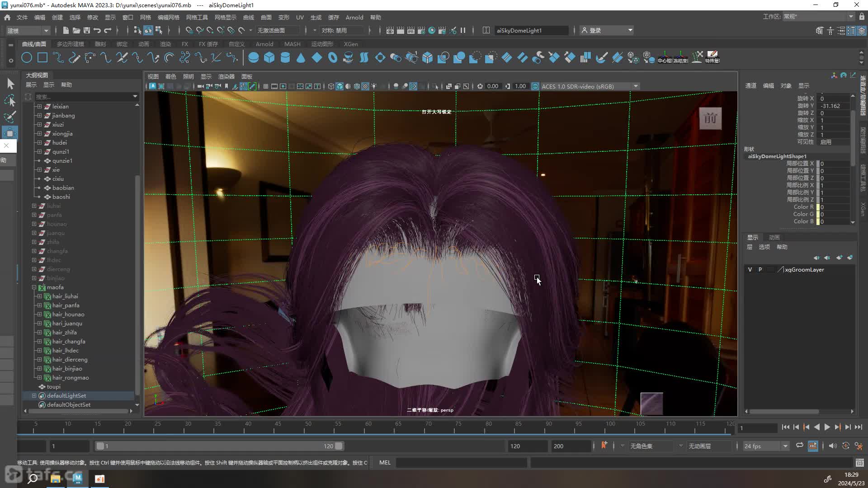Open the Arnold menu
Image resolution: width=868 pixels, height=488 pixels.
[x=354, y=17]
